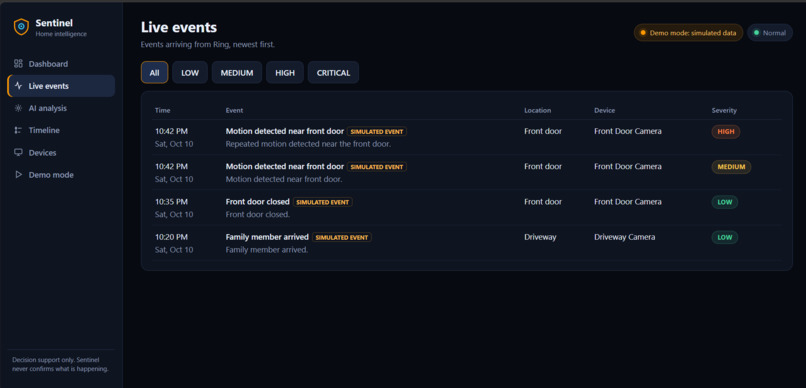Click the Demo mode: simulated data badge

(688, 32)
